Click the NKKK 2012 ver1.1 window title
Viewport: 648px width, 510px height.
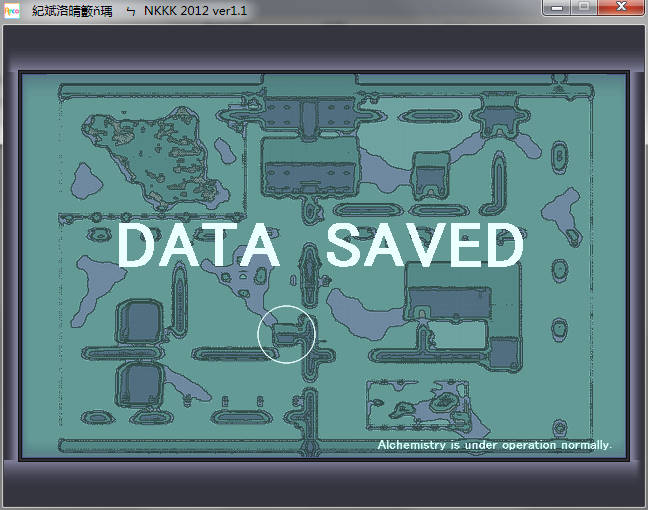[x=198, y=12]
